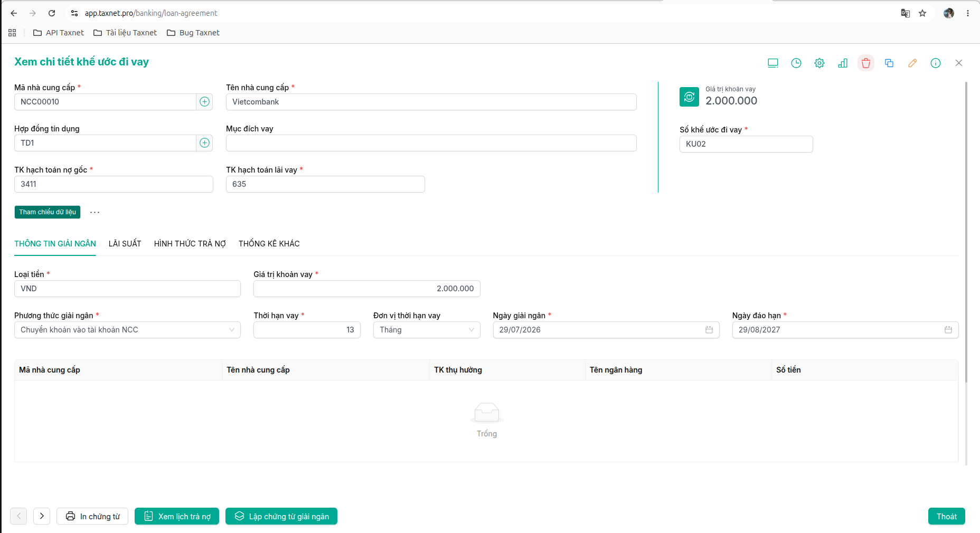Switch to the LÃI SUẤT tab

pyautogui.click(x=125, y=244)
